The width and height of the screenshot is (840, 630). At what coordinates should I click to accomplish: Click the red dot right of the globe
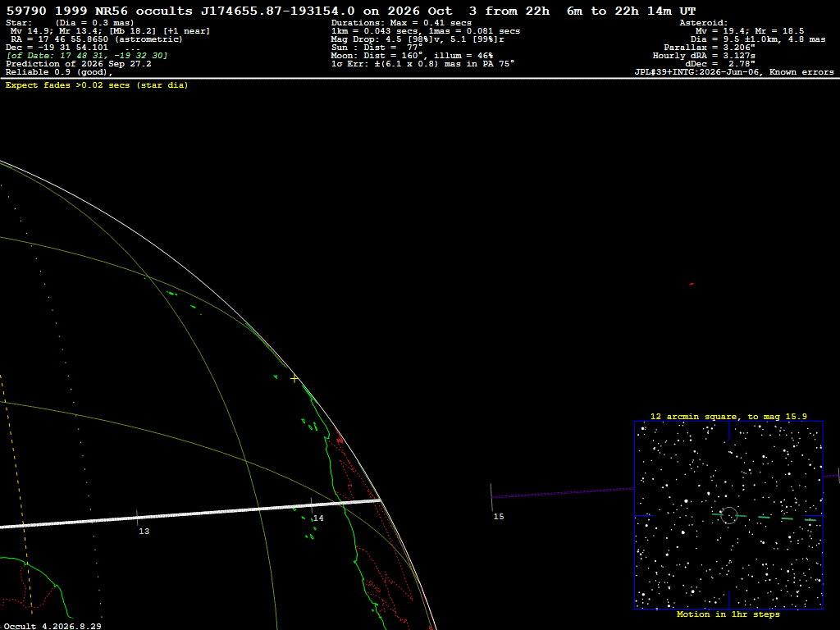click(691, 284)
